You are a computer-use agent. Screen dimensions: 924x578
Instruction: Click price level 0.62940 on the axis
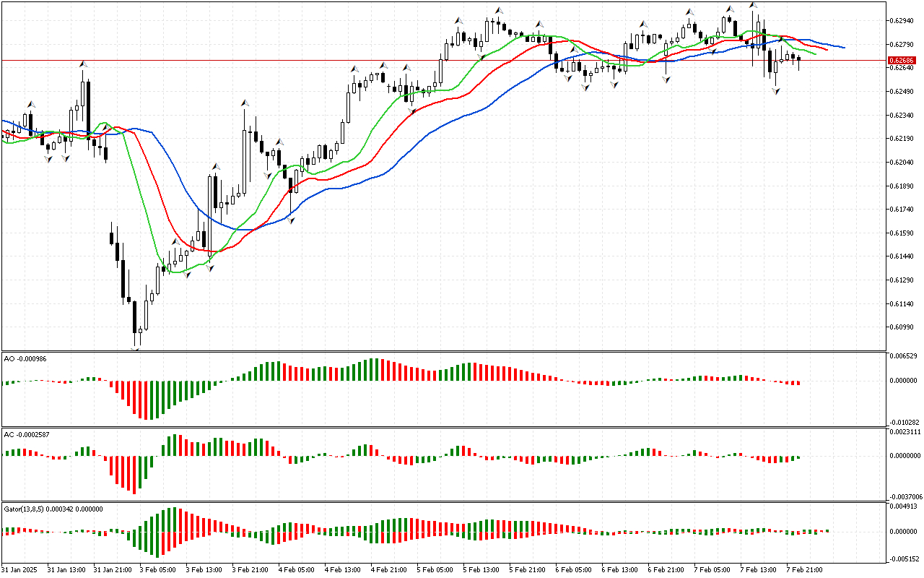pyautogui.click(x=900, y=21)
